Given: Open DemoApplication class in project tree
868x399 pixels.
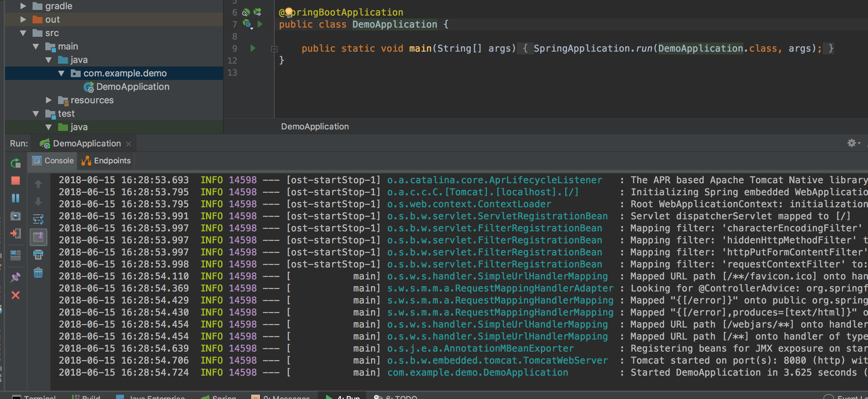Looking at the screenshot, I should click(132, 87).
